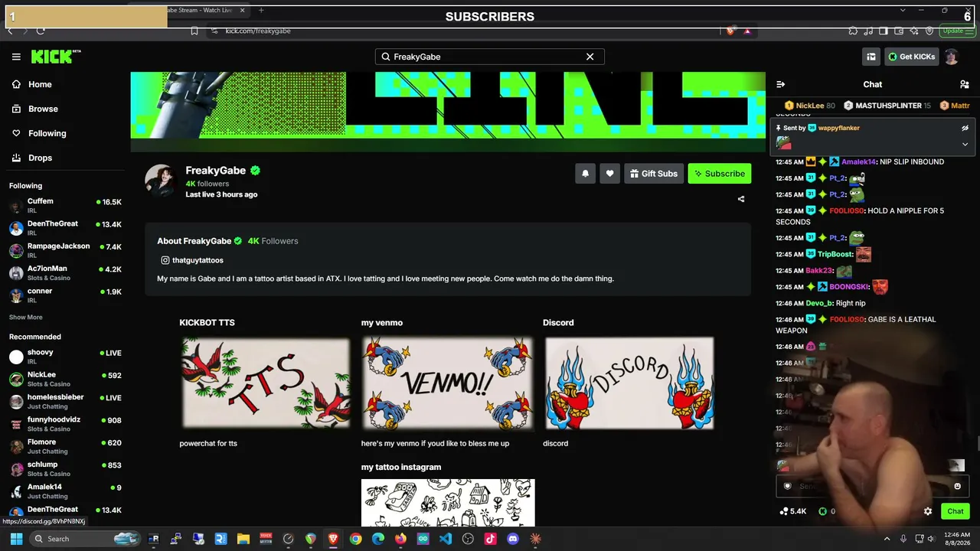Open the Brave VPN shield icon

[x=929, y=31]
